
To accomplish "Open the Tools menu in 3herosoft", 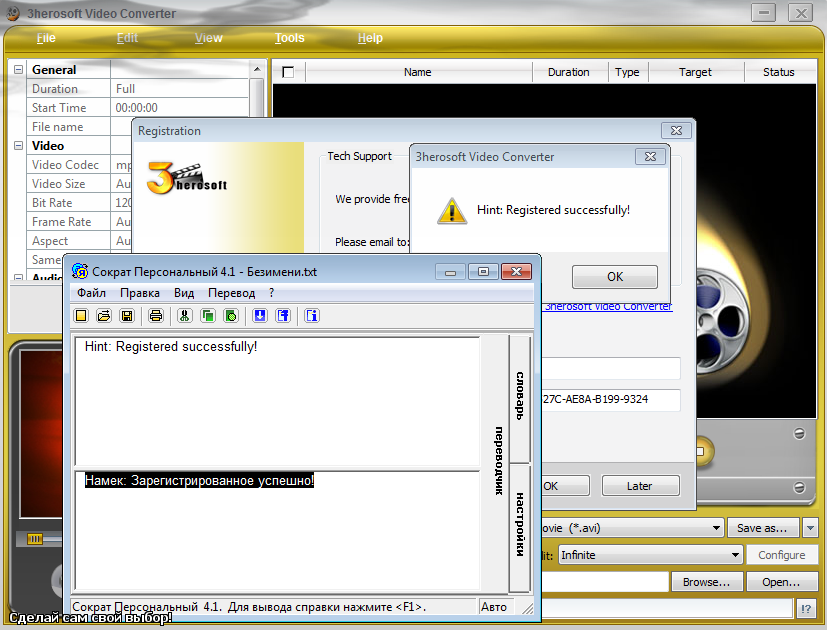I will click(x=290, y=38).
